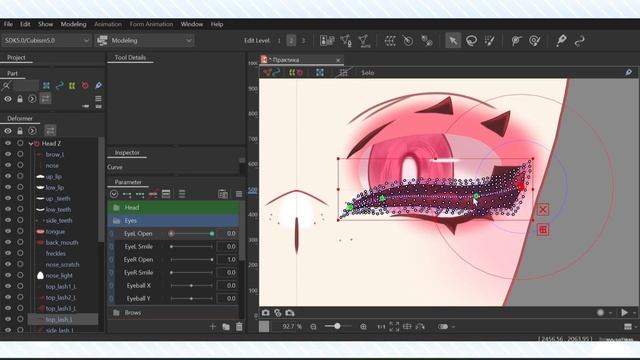This screenshot has width=640, height=360.
Task: Click the new parameter group folder icon
Action: pyautogui.click(x=226, y=327)
